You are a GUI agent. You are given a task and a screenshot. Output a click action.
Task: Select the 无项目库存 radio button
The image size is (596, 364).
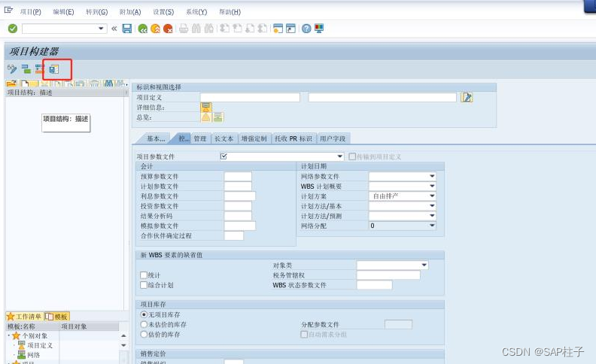pos(144,314)
